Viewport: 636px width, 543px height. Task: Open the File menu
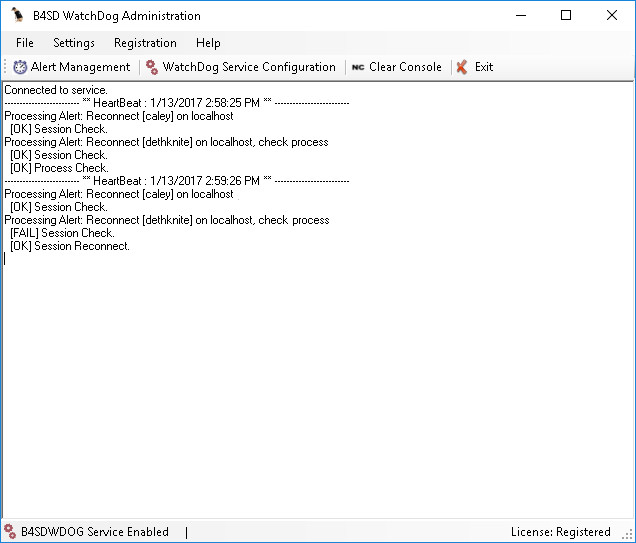point(25,43)
